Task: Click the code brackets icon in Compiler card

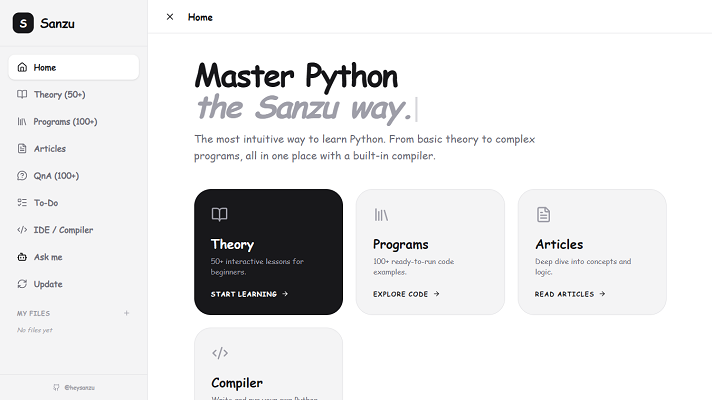Action: pyautogui.click(x=220, y=353)
